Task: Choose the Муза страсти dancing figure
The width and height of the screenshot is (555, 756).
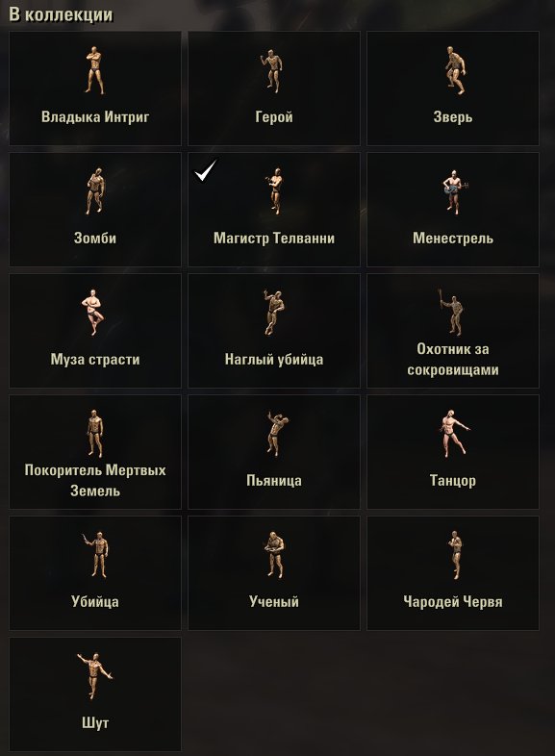Action: (94, 313)
